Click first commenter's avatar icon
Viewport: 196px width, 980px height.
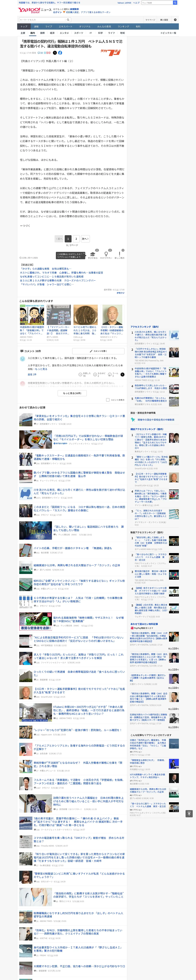(x=22, y=359)
